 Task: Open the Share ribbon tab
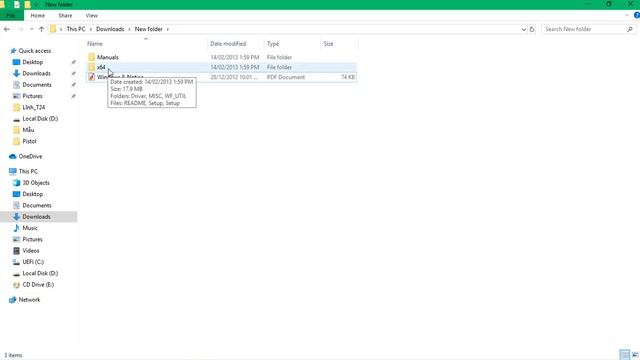point(65,16)
